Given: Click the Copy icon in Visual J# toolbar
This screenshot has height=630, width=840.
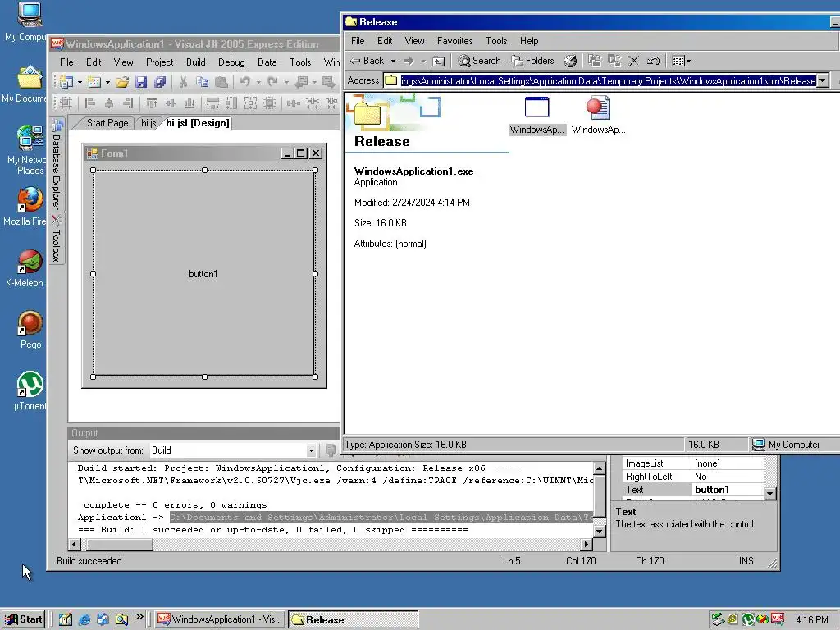Looking at the screenshot, I should tap(202, 82).
